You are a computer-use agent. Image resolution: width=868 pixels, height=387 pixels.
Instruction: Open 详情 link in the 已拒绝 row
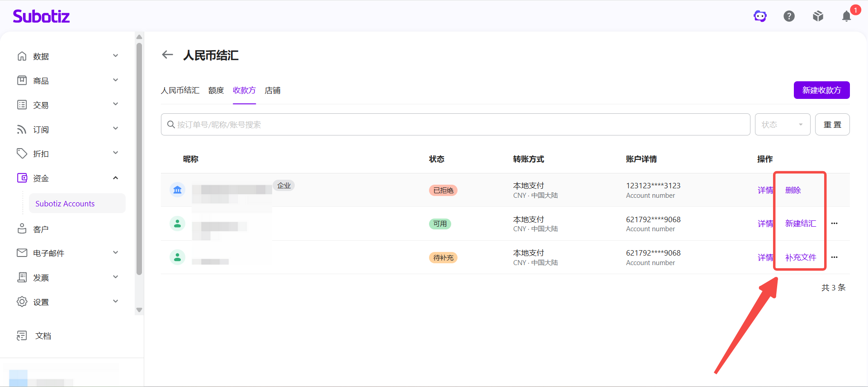pos(765,190)
